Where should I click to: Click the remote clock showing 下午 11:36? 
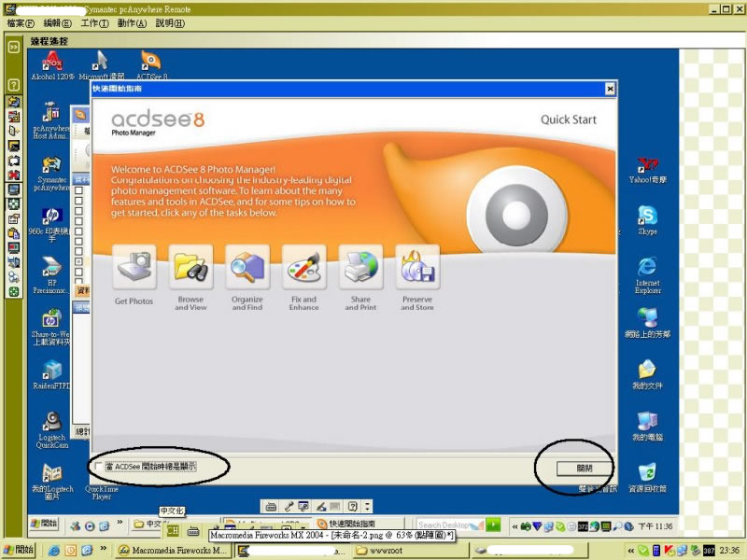(x=655, y=526)
